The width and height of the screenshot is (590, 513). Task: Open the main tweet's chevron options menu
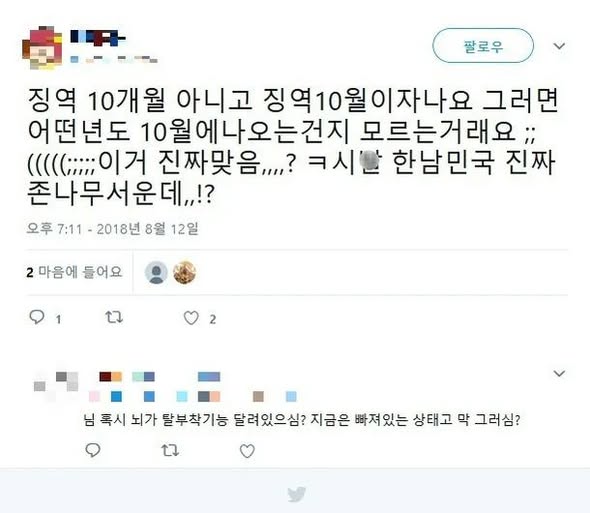(x=559, y=46)
